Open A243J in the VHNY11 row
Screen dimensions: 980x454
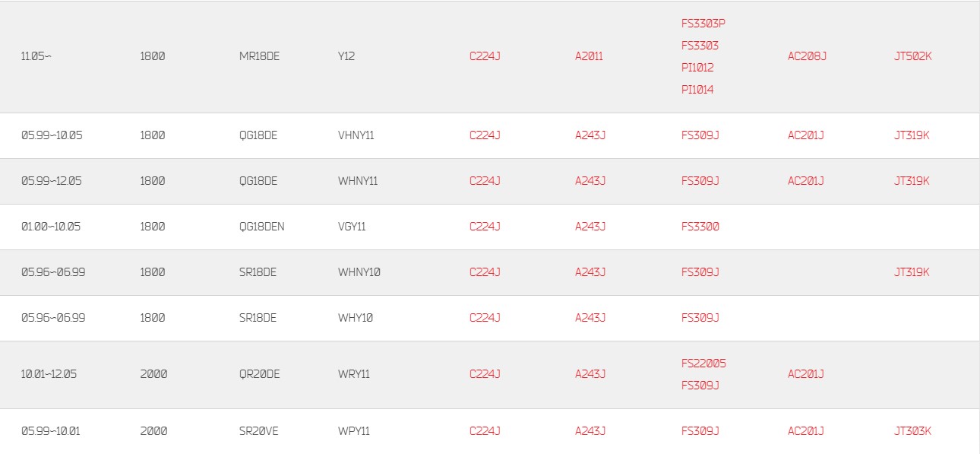(x=590, y=135)
